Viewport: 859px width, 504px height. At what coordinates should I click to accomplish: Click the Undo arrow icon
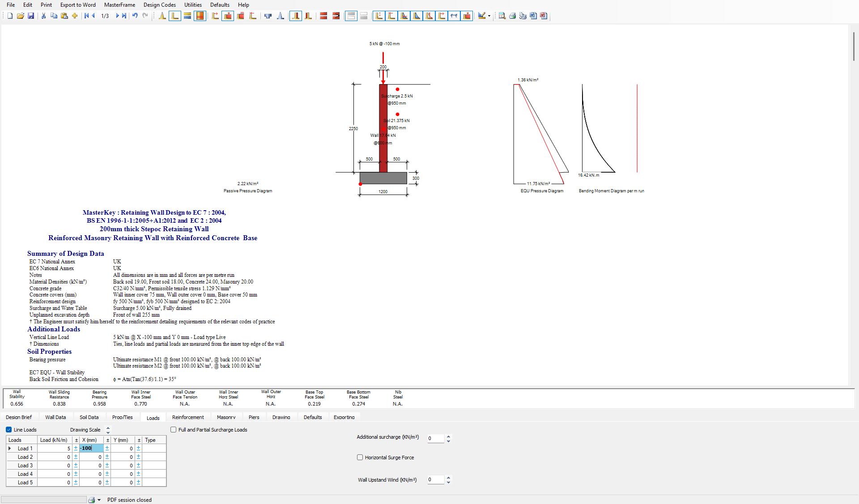(x=135, y=16)
